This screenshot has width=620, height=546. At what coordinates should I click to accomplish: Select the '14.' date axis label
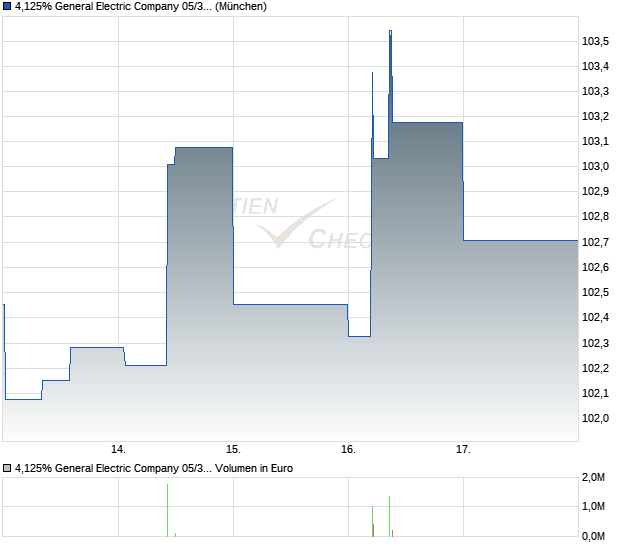point(118,449)
